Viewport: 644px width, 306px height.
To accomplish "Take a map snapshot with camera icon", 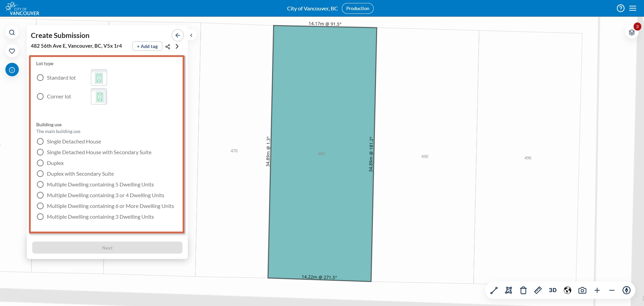I will pyautogui.click(x=582, y=291).
